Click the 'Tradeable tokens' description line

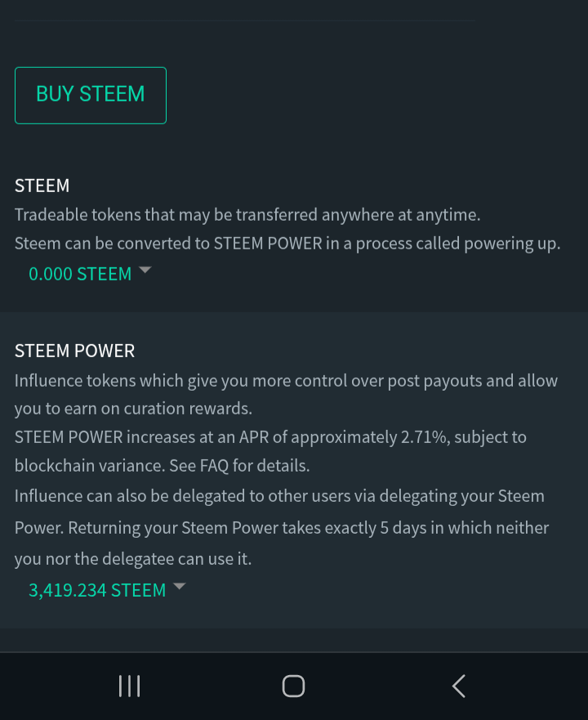[x=247, y=215]
